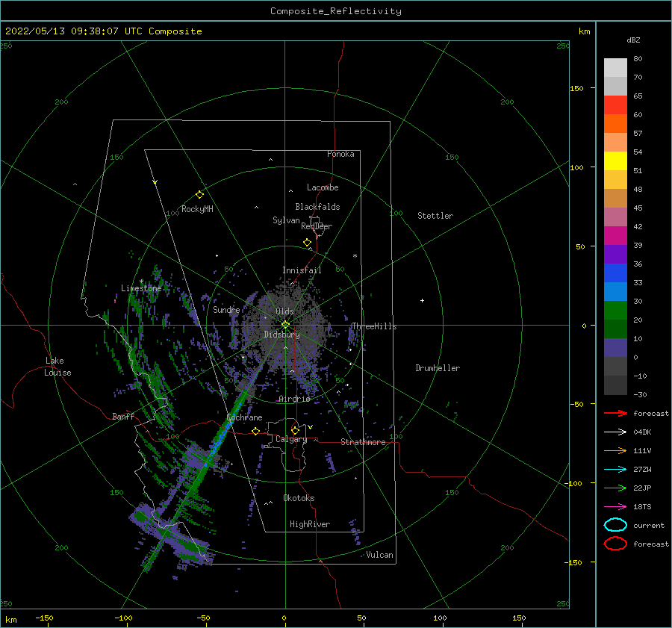Click the RockyMH label
The image size is (672, 628).
click(197, 209)
